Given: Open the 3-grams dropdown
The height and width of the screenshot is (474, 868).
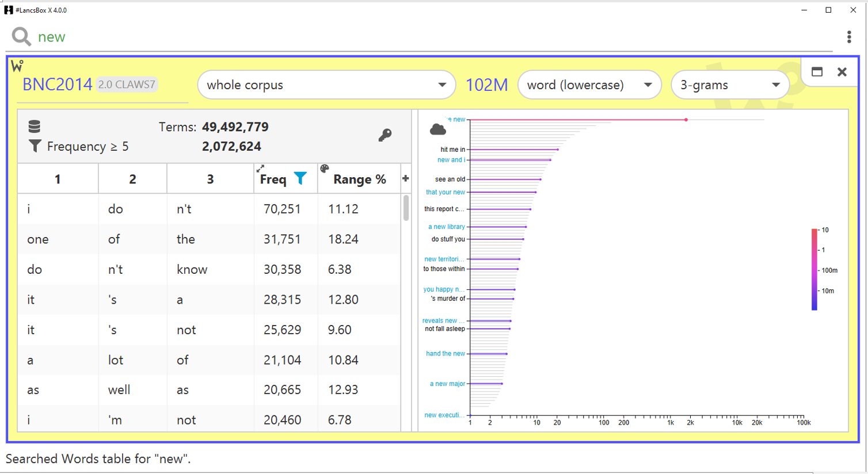Looking at the screenshot, I should point(729,85).
